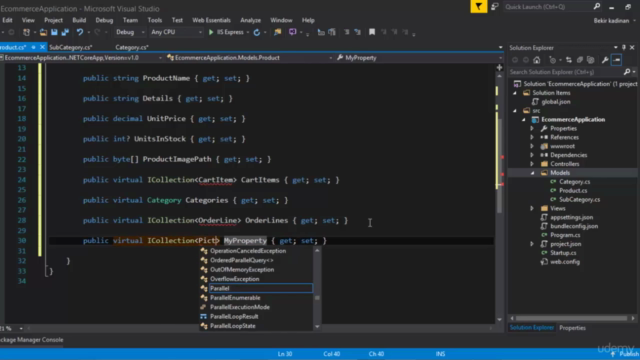The height and width of the screenshot is (360, 640).
Task: Click the Open File folder icon
Action: click(x=43, y=32)
